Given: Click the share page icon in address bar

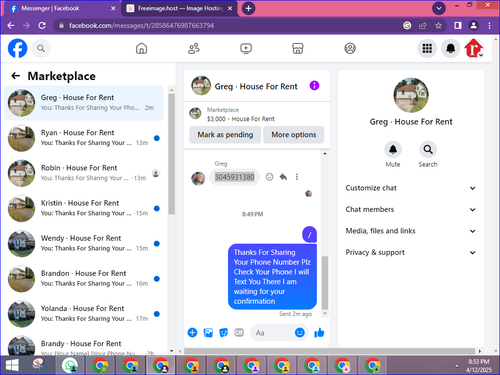Looking at the screenshot, I should pos(423,25).
